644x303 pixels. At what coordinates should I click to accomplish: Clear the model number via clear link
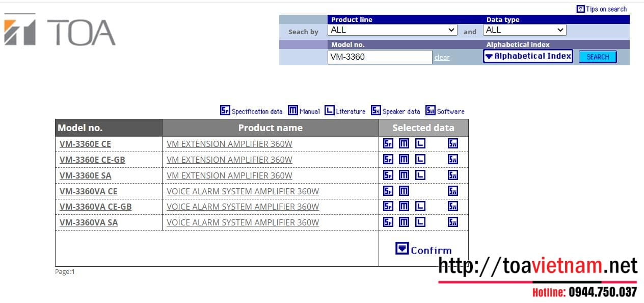click(x=442, y=58)
